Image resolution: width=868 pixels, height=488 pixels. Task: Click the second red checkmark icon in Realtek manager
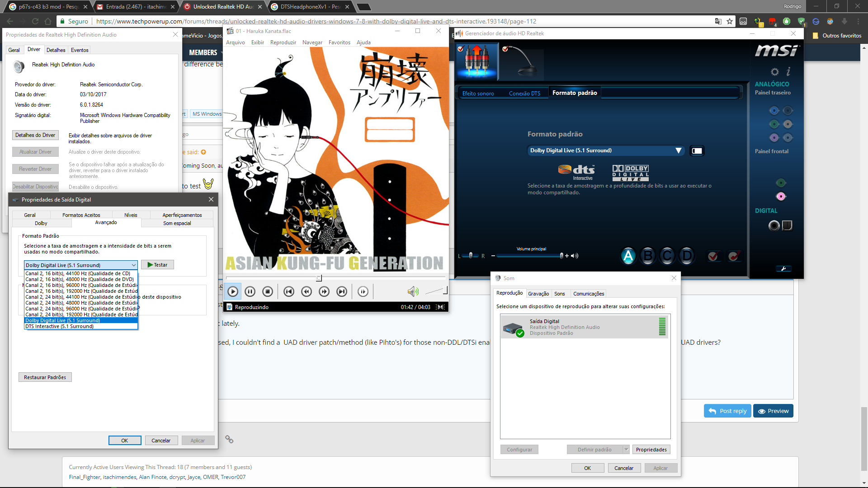pyautogui.click(x=734, y=256)
